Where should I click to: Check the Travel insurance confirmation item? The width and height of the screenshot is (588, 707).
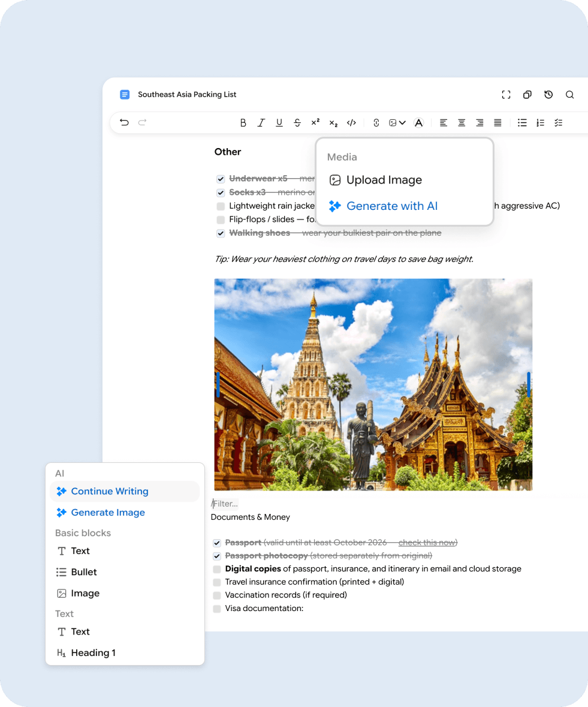pyautogui.click(x=217, y=582)
